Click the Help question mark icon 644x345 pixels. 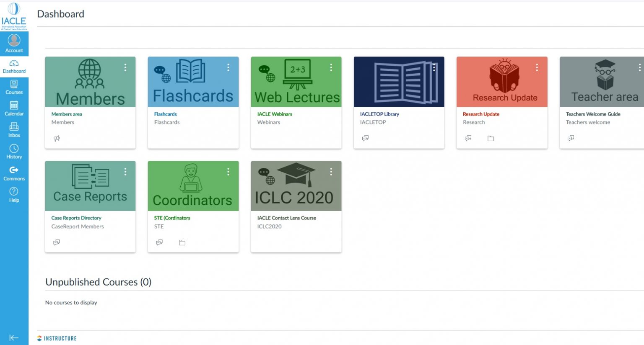click(x=14, y=195)
